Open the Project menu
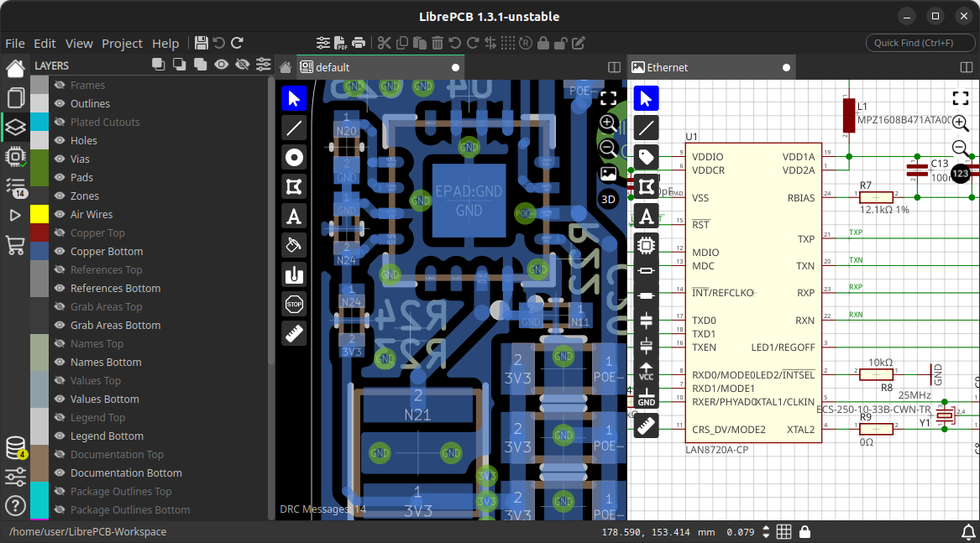 pos(122,43)
